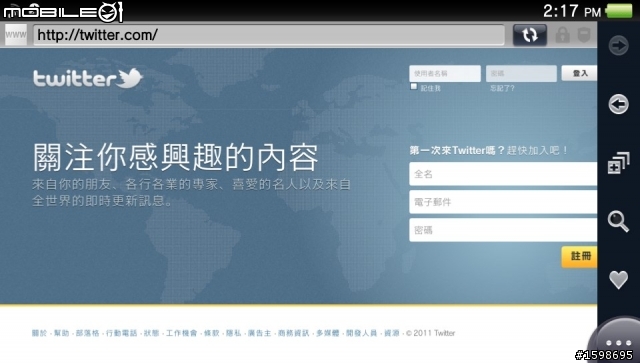Click the shield icon in the address bar
Viewport: 640px width, 363px height.
[584, 35]
